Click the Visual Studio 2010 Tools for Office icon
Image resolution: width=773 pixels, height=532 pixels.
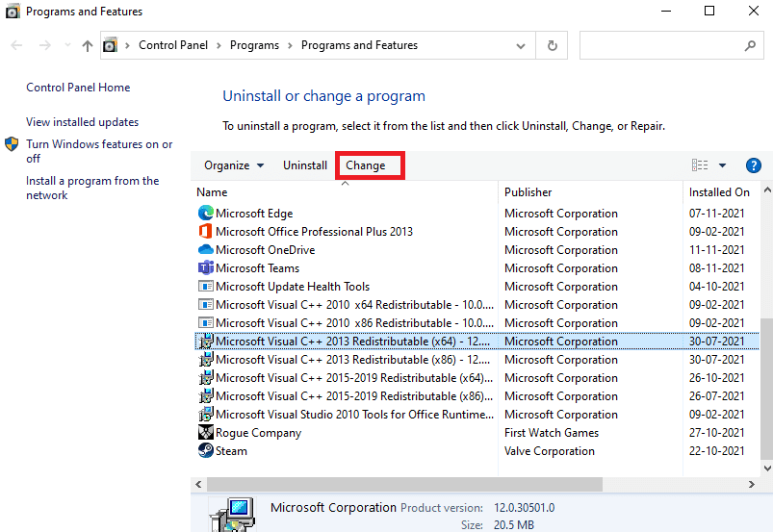pyautogui.click(x=206, y=414)
